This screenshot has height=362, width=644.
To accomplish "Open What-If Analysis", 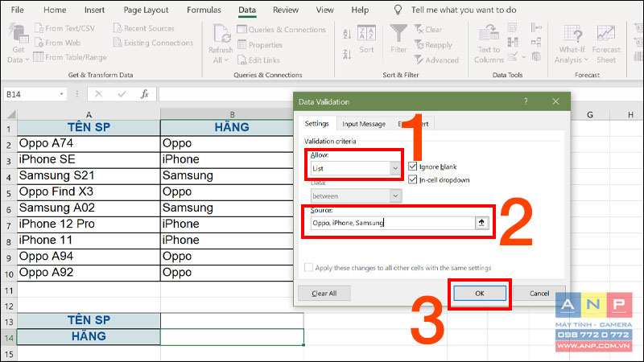I will coord(572,44).
